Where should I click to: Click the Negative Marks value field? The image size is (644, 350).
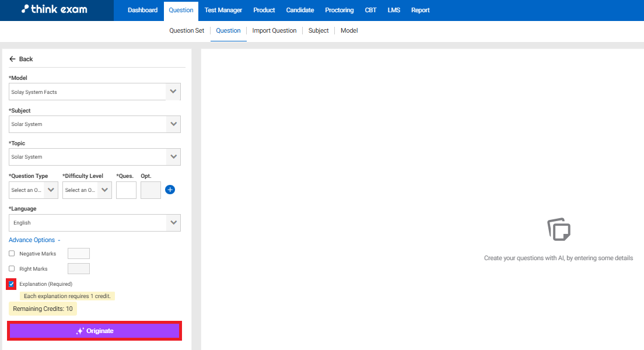coord(79,254)
